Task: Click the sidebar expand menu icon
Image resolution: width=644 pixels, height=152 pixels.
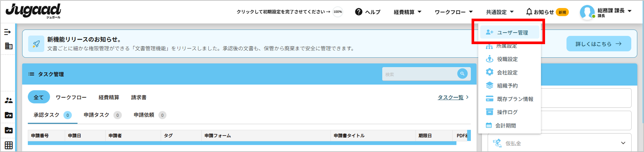Action: click(8, 32)
